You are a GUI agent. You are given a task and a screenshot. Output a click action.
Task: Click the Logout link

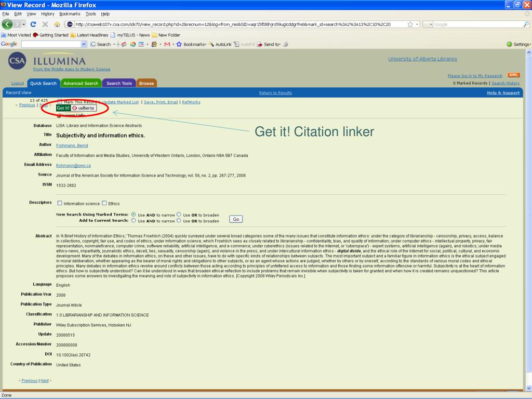click(18, 83)
